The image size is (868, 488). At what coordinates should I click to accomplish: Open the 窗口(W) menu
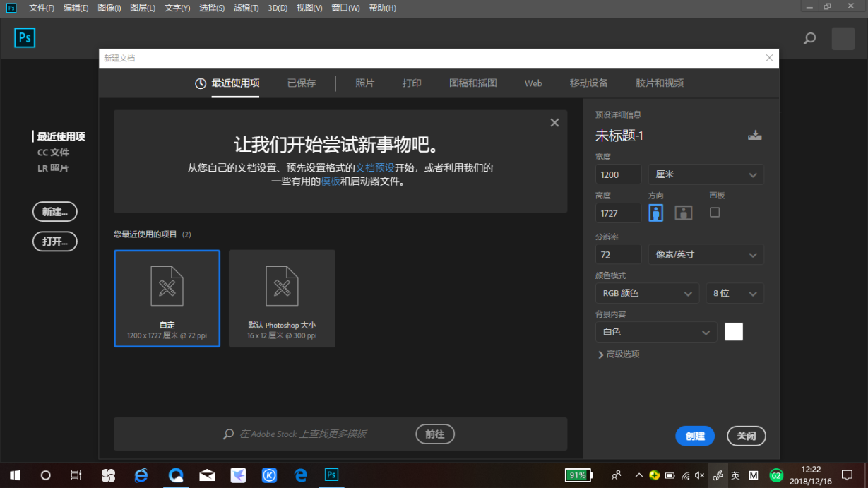[345, 8]
